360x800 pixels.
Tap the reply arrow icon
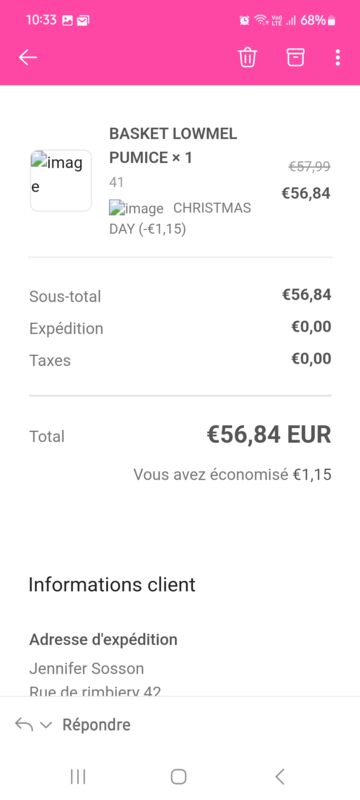(24, 724)
